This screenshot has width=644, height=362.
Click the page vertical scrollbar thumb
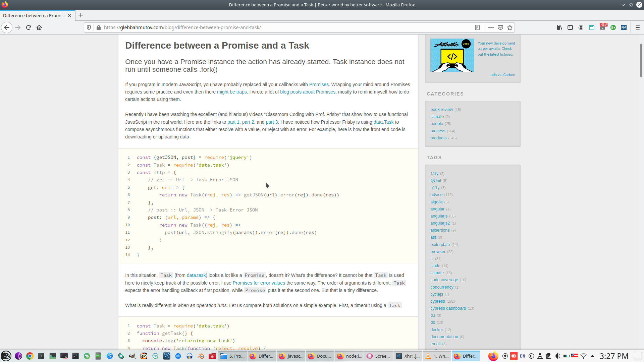(x=641, y=60)
